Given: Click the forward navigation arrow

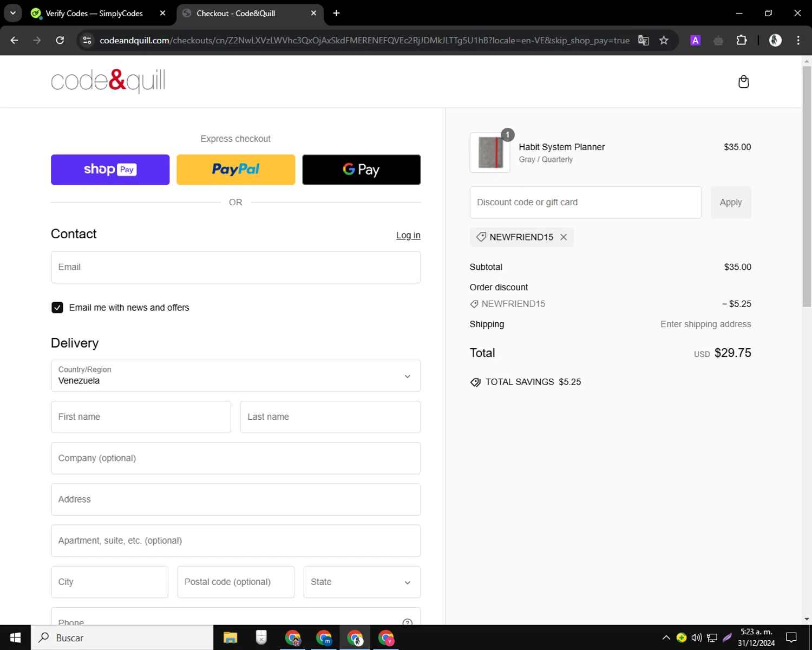Looking at the screenshot, I should tap(37, 40).
